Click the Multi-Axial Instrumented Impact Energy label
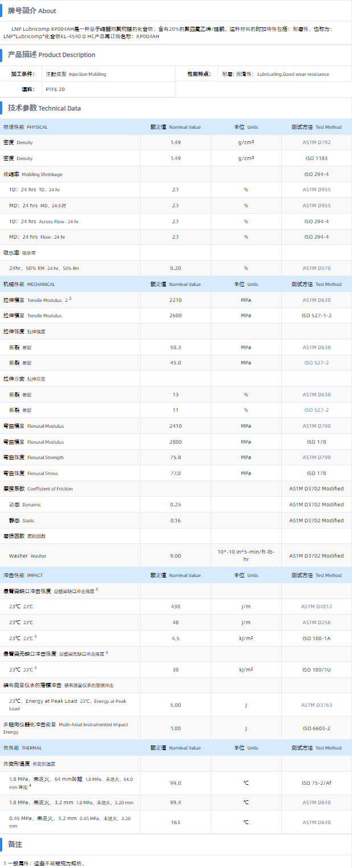The width and height of the screenshot is (352, 868). [x=66, y=728]
